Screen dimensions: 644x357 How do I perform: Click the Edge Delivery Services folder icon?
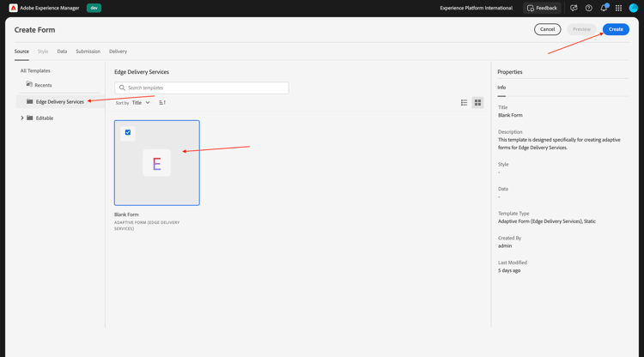tap(29, 101)
